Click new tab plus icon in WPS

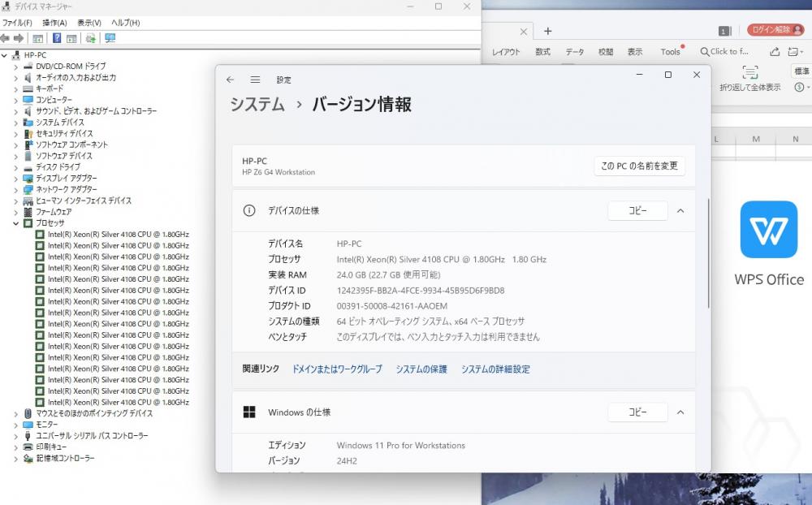(547, 31)
